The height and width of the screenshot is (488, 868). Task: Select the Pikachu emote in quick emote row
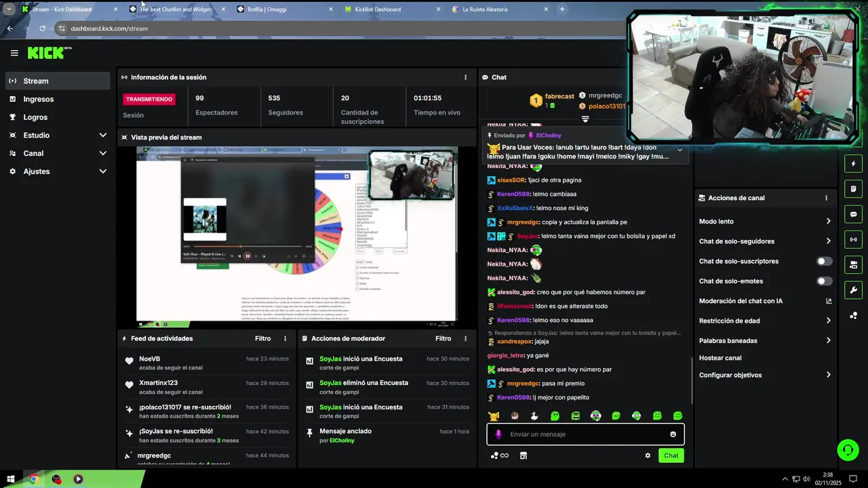click(x=494, y=416)
